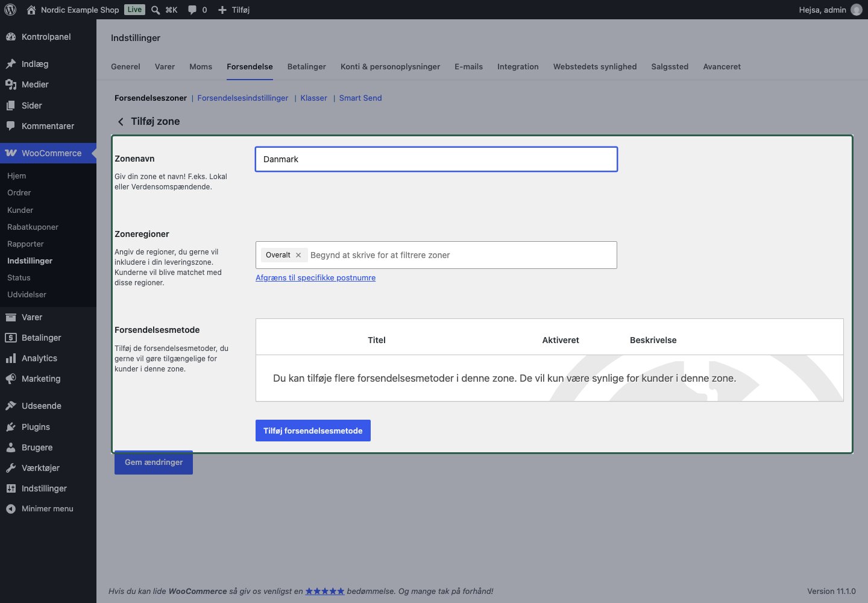Open the Betalinger settings tab

(307, 67)
